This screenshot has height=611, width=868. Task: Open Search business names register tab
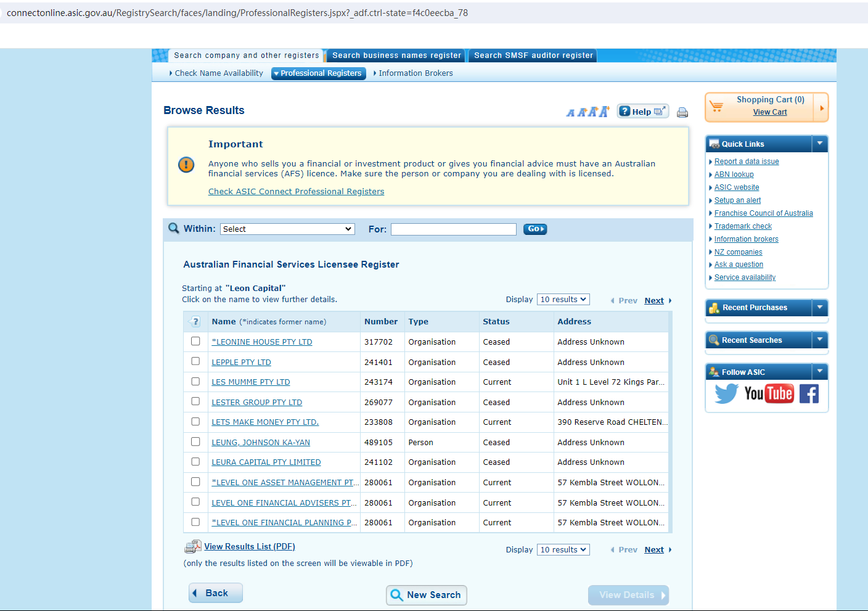coord(396,55)
